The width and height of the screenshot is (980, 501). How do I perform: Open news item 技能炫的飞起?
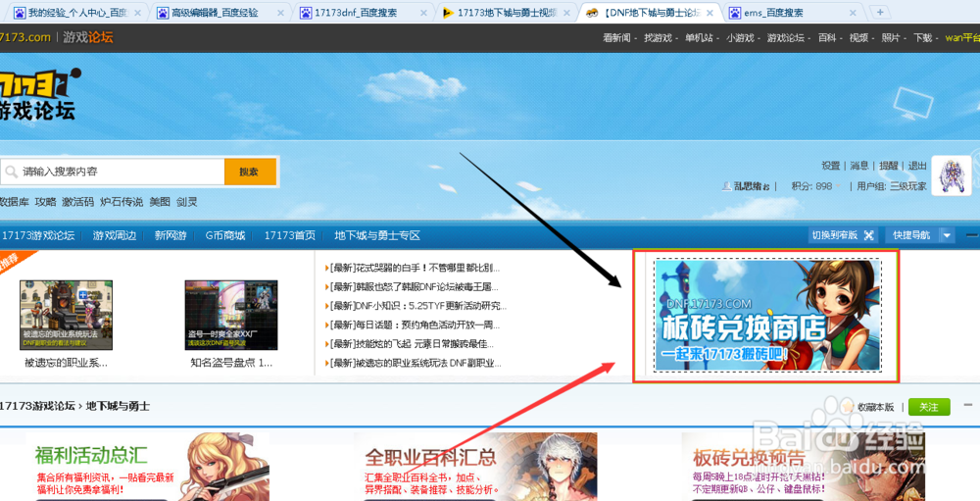tap(410, 344)
